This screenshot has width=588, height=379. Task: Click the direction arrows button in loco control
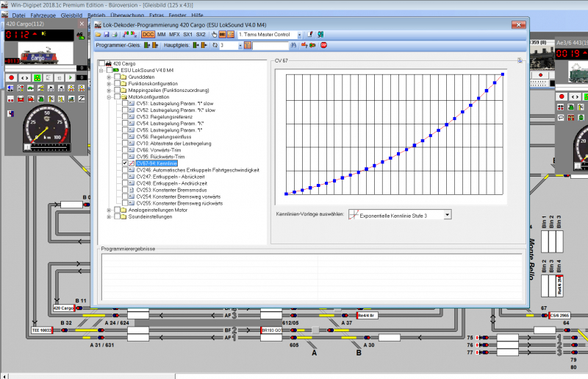[x=24, y=77]
